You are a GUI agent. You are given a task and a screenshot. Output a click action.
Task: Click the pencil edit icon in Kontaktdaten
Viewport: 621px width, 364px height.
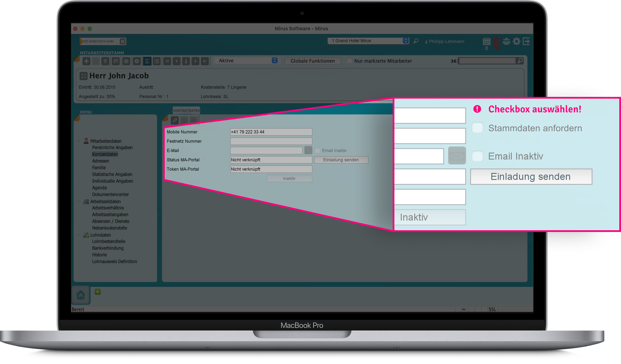coord(175,120)
